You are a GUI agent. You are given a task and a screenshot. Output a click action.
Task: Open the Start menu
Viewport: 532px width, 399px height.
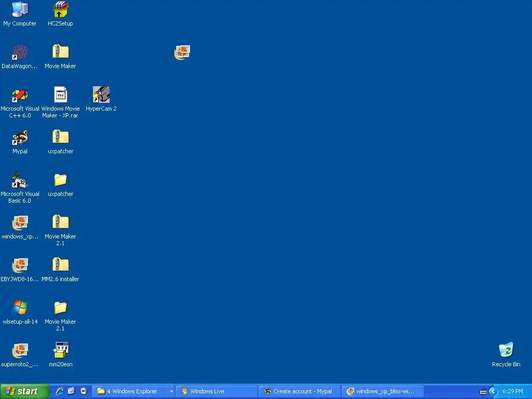point(24,391)
